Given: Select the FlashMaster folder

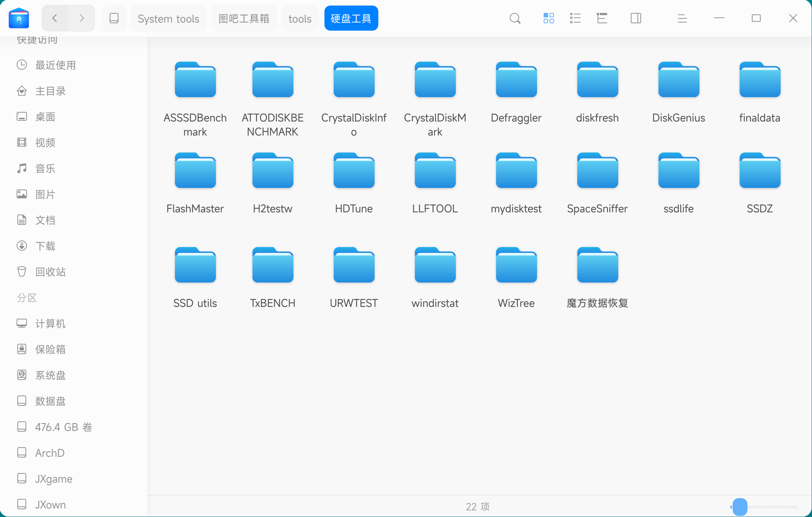Looking at the screenshot, I should click(195, 183).
